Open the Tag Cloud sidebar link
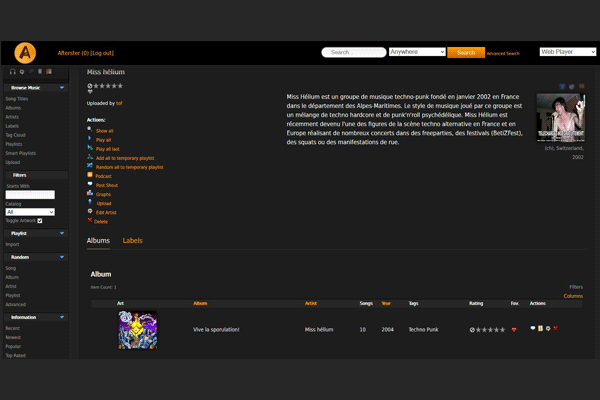 point(16,134)
